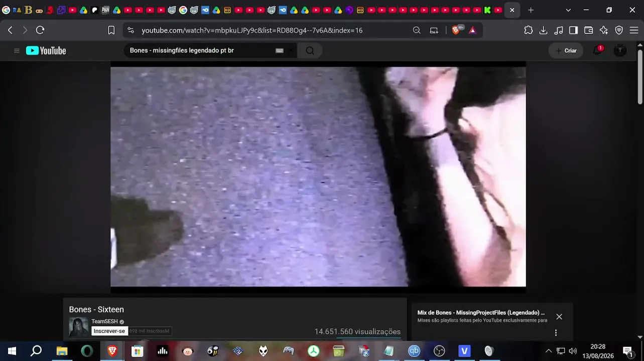Open qBittorrent from the taskbar
Viewport: 644px width, 361px height.
[414, 351]
